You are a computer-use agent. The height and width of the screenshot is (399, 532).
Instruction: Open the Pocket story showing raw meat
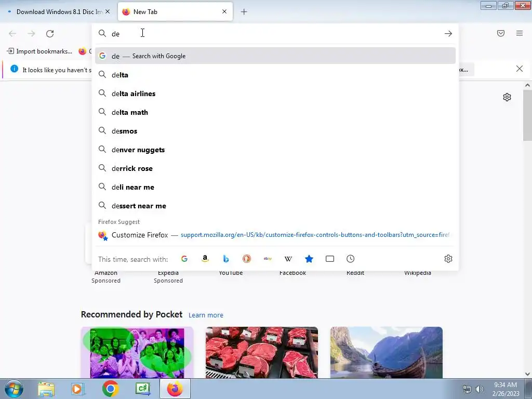[x=262, y=353]
